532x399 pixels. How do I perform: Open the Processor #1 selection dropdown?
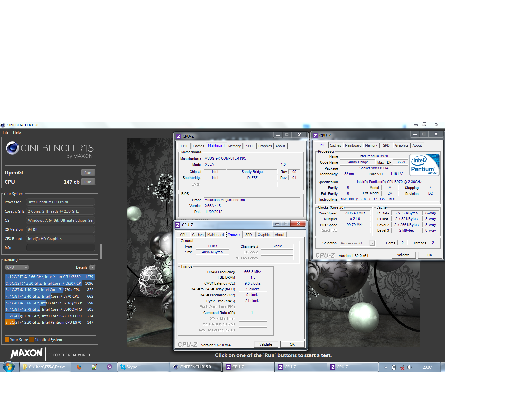coord(357,243)
